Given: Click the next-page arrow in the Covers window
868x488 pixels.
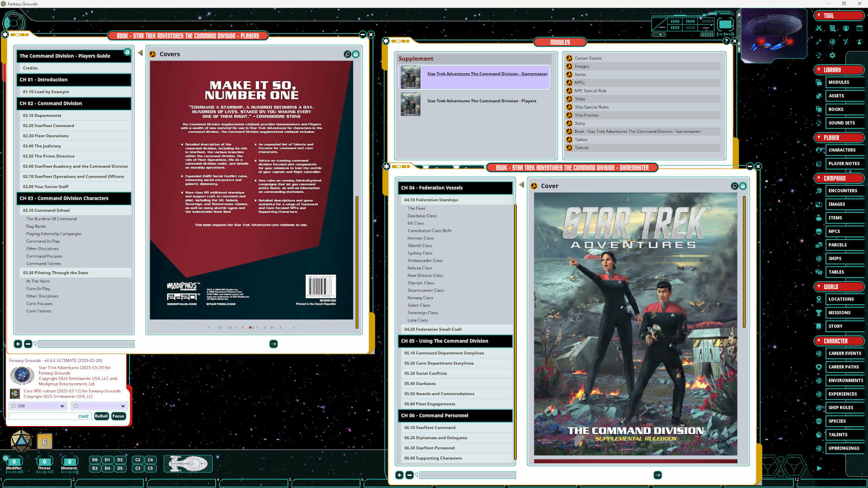Looking at the screenshot, I should point(273,344).
